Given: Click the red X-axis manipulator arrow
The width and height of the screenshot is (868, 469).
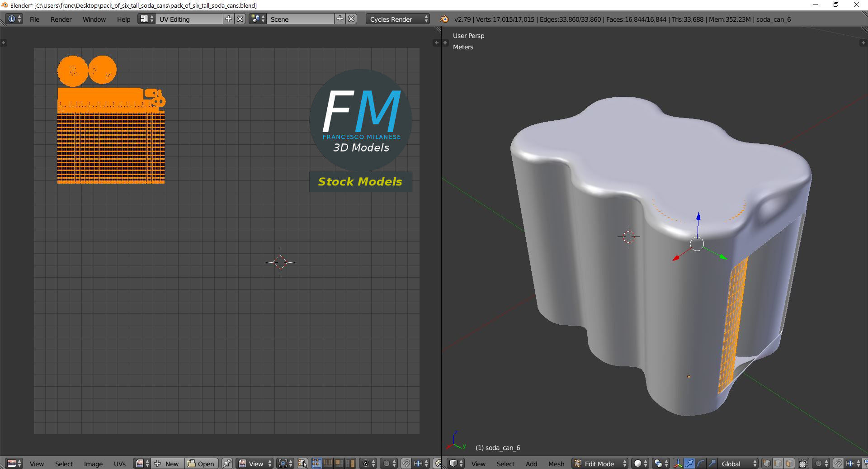Looking at the screenshot, I should click(676, 258).
